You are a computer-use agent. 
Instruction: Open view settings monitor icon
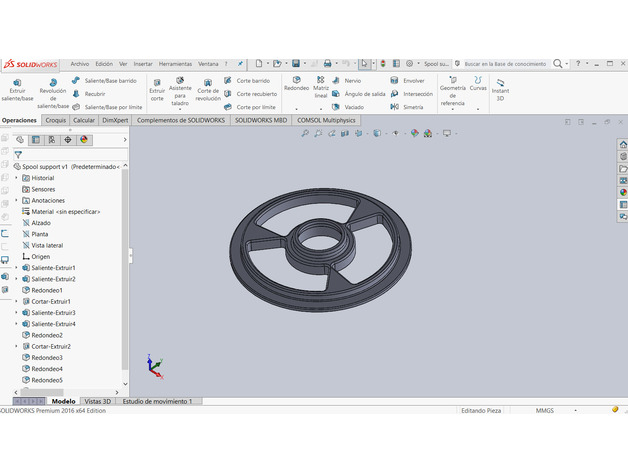[447, 133]
